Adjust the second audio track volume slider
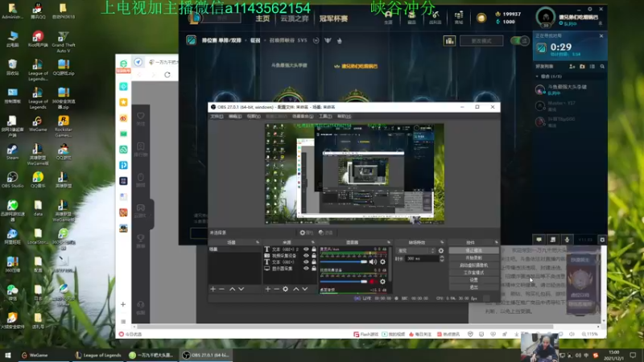 pyautogui.click(x=344, y=282)
